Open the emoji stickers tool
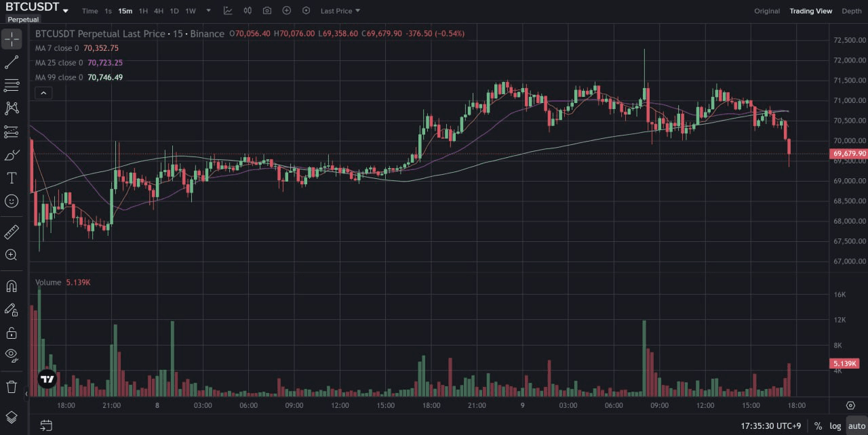 (x=12, y=201)
